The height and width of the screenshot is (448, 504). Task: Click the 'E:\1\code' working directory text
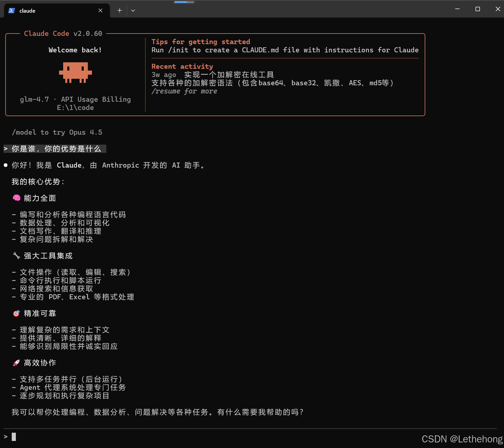75,108
